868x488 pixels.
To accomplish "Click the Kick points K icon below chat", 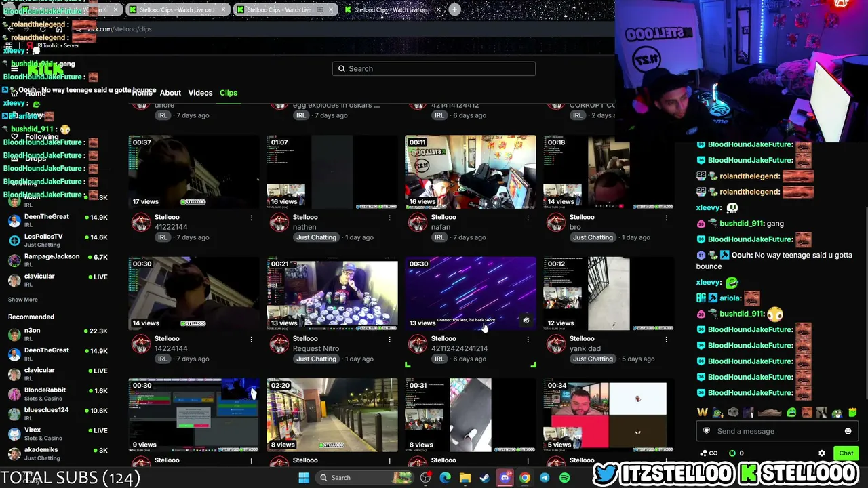I will point(732,453).
